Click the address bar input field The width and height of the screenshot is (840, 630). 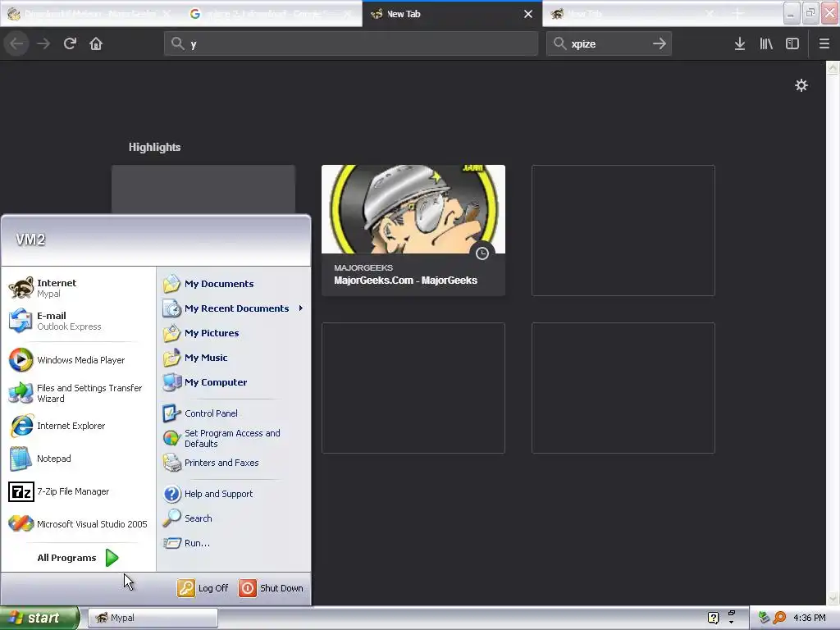tap(351, 43)
